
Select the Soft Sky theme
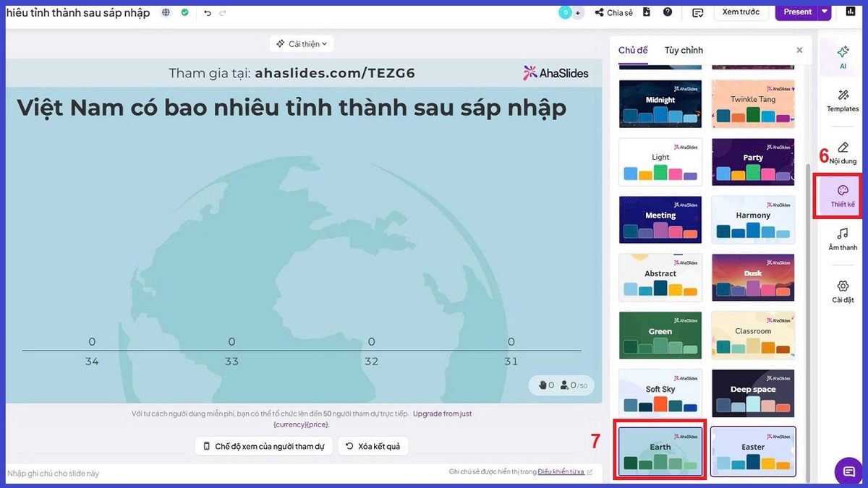tap(660, 393)
